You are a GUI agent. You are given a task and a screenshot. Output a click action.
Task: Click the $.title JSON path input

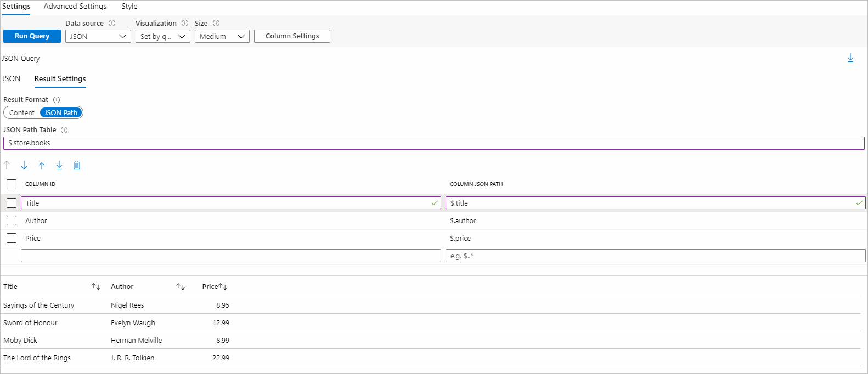pos(656,203)
